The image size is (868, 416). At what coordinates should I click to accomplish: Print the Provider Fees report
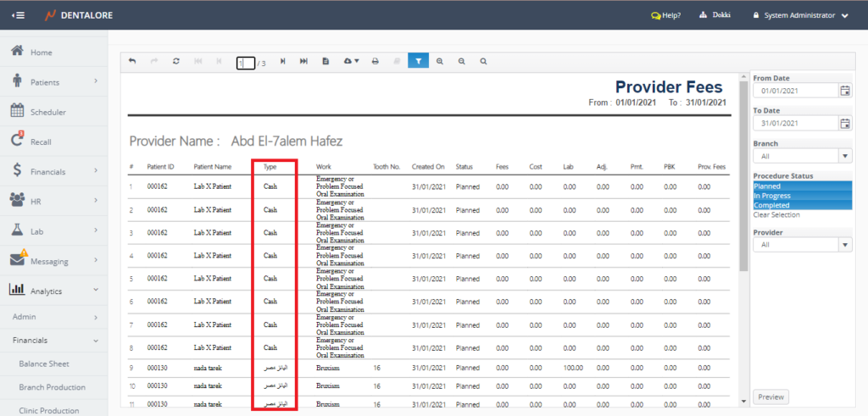click(x=375, y=61)
